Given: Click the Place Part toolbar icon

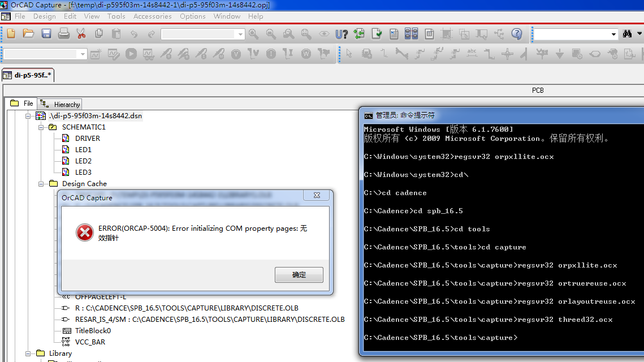Looking at the screenshot, I should point(367,54).
